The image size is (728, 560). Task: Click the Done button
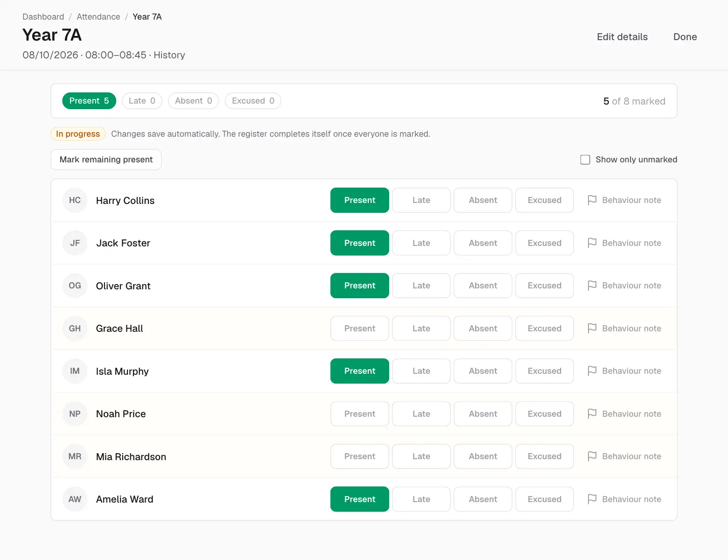(x=685, y=37)
